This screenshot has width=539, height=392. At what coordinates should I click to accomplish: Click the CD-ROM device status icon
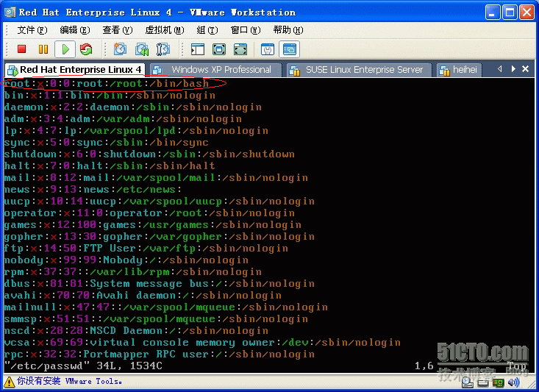(x=467, y=382)
